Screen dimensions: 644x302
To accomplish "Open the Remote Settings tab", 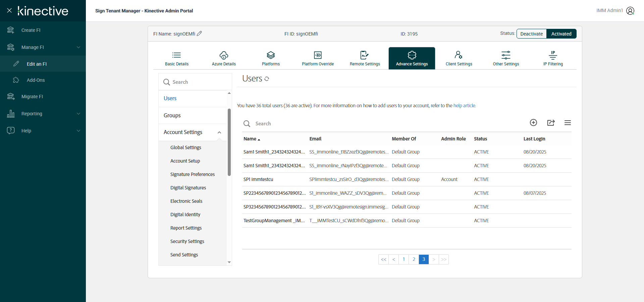I will [x=365, y=58].
